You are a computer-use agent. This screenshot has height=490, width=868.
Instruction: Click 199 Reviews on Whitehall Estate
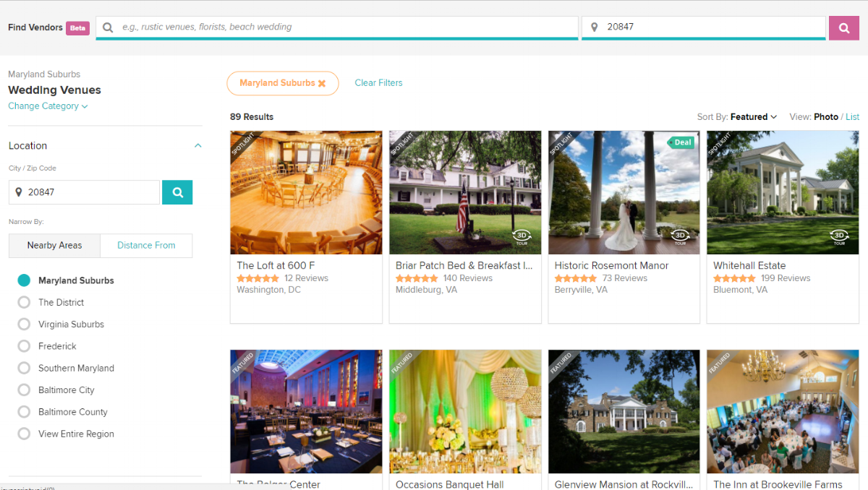(786, 278)
